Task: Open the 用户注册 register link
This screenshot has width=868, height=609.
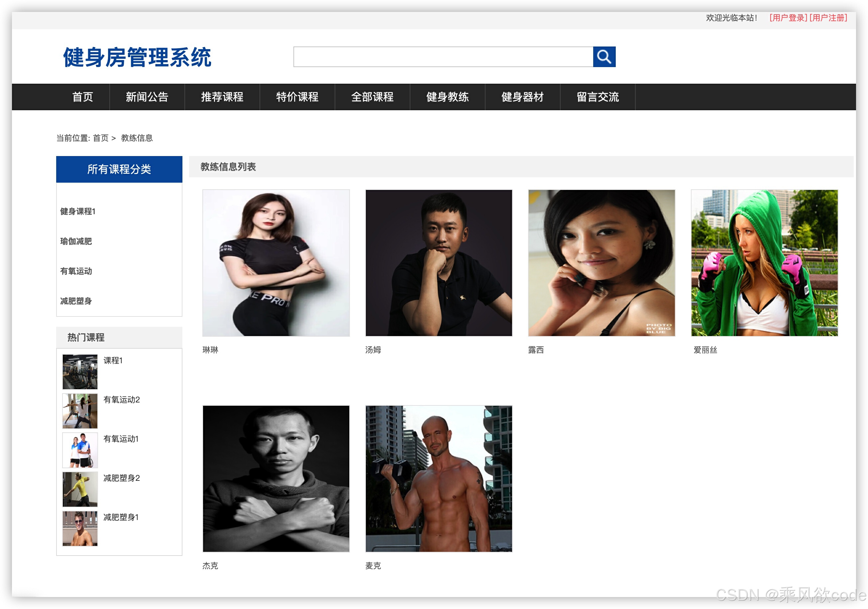Action: tap(828, 18)
